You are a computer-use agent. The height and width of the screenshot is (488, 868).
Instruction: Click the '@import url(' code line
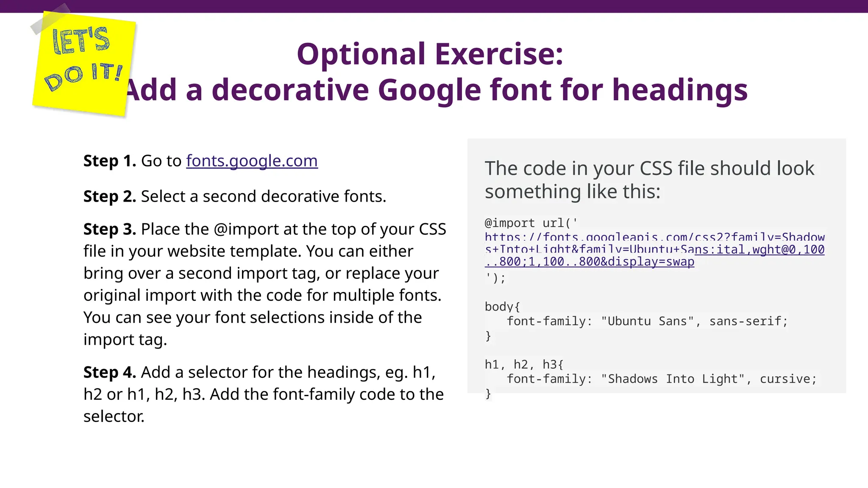click(x=531, y=223)
